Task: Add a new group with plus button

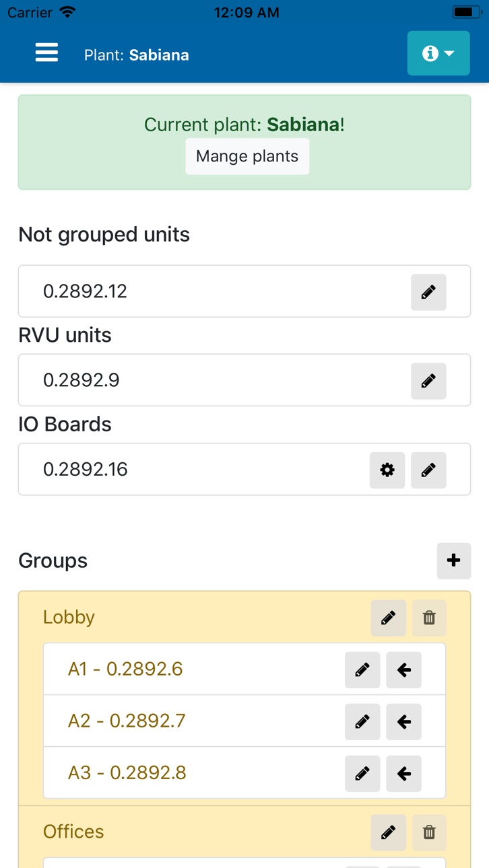Action: point(454,560)
